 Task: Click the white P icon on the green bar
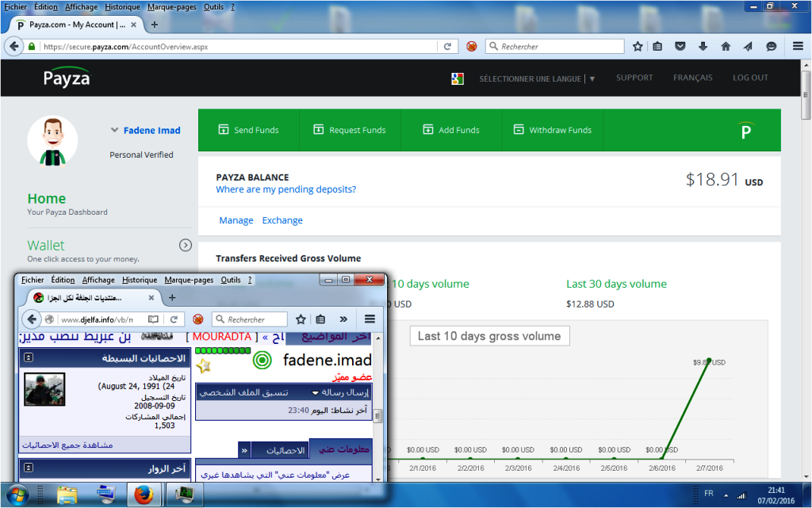coord(745,131)
